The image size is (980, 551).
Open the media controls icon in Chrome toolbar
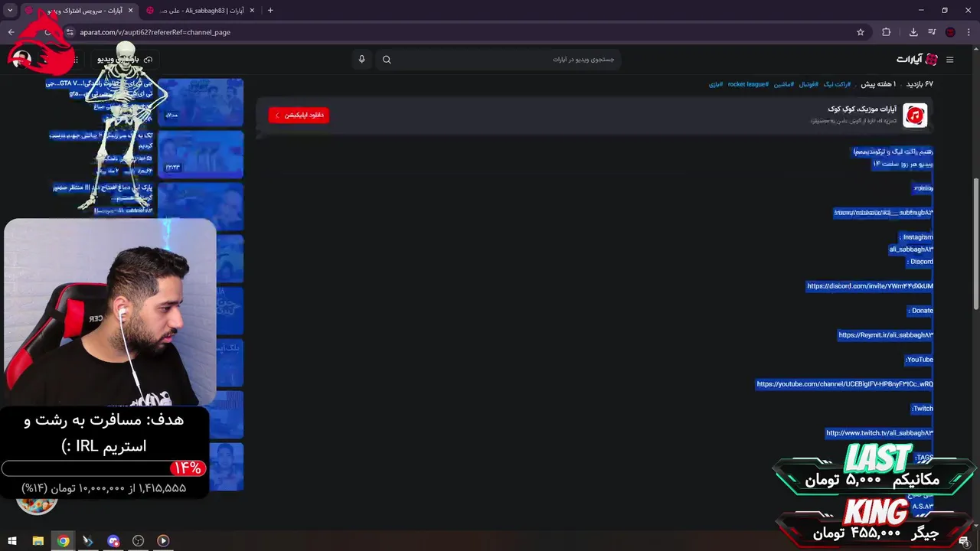pyautogui.click(x=932, y=32)
